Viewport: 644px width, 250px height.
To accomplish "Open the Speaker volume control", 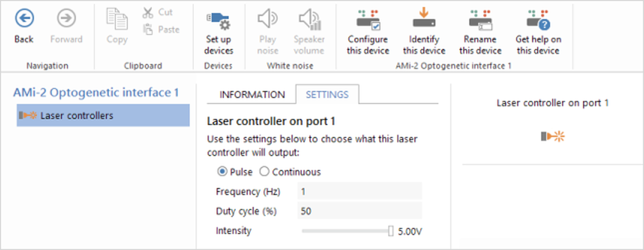I will pos(309,20).
